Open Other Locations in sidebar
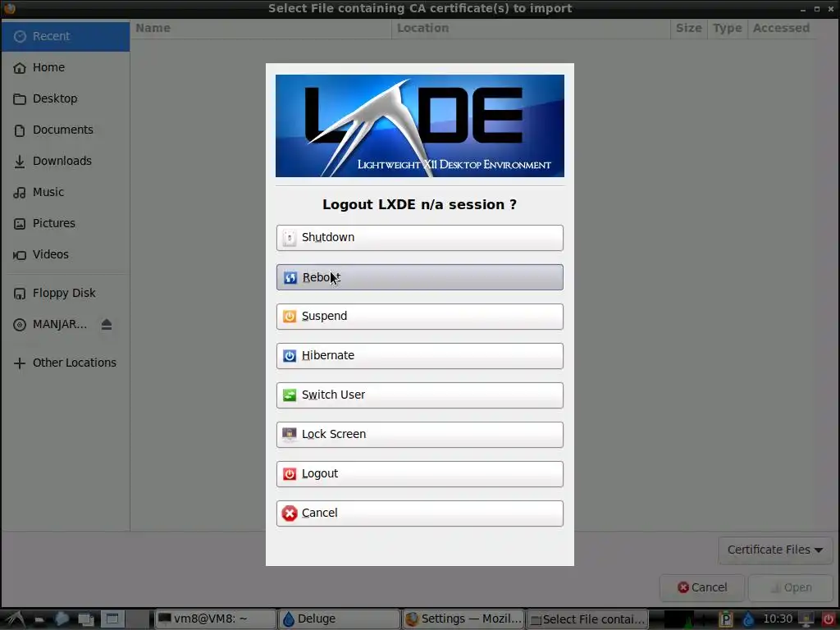 click(66, 363)
